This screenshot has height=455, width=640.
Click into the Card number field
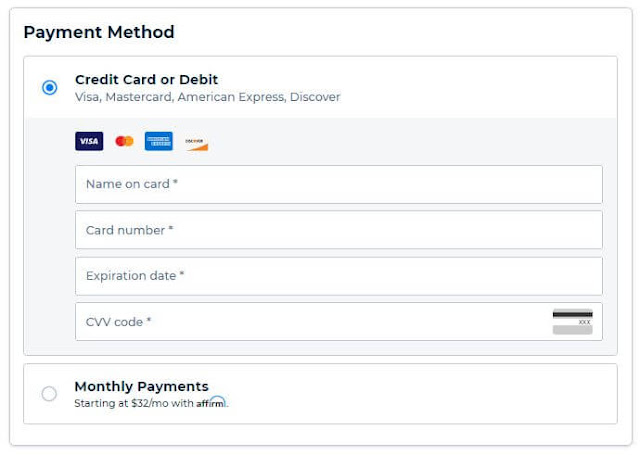pyautogui.click(x=338, y=230)
